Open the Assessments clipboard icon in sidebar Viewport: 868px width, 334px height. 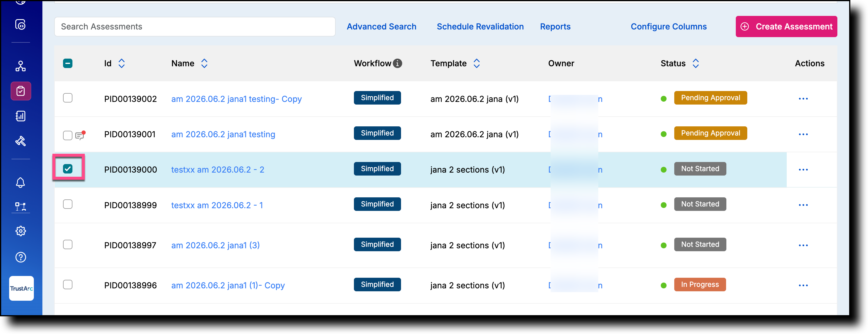tap(21, 91)
